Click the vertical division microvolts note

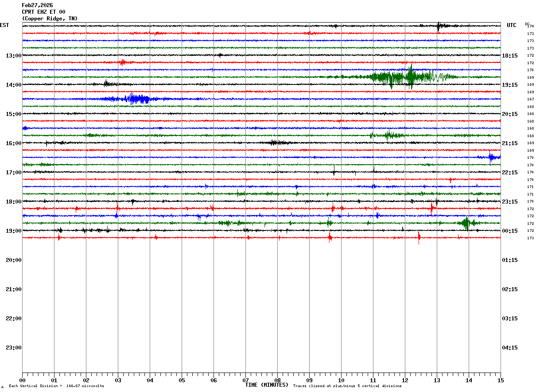[x=56, y=386]
